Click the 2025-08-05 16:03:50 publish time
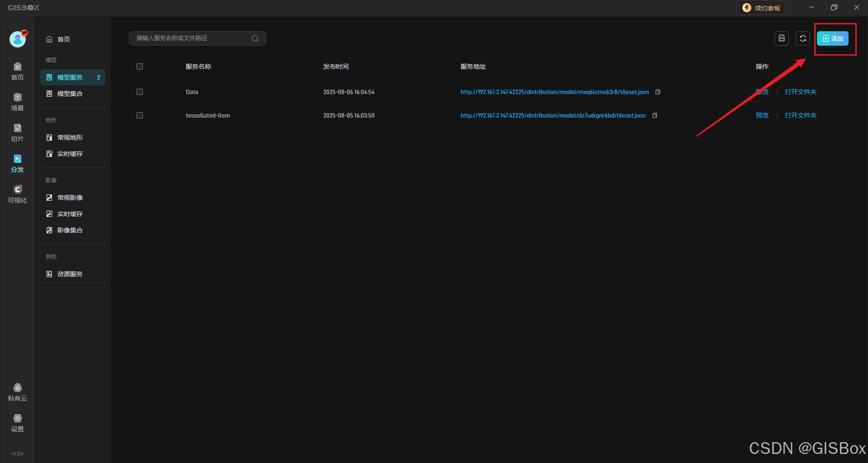Image resolution: width=868 pixels, height=463 pixels. click(x=349, y=115)
